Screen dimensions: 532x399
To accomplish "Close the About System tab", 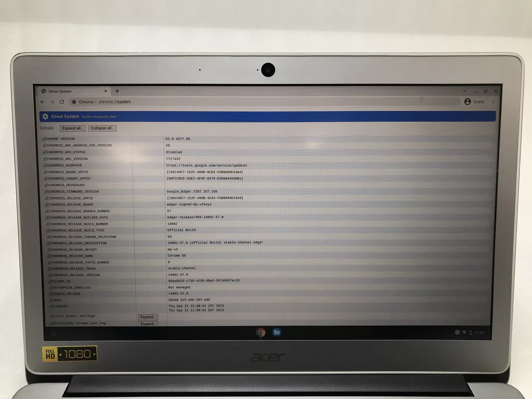I will 106,91.
